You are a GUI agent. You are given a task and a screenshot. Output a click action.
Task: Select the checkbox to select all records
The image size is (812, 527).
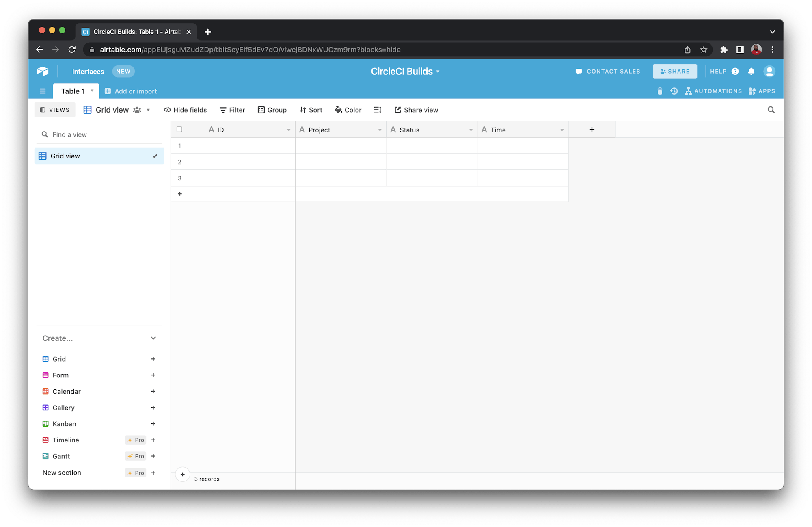tap(179, 129)
